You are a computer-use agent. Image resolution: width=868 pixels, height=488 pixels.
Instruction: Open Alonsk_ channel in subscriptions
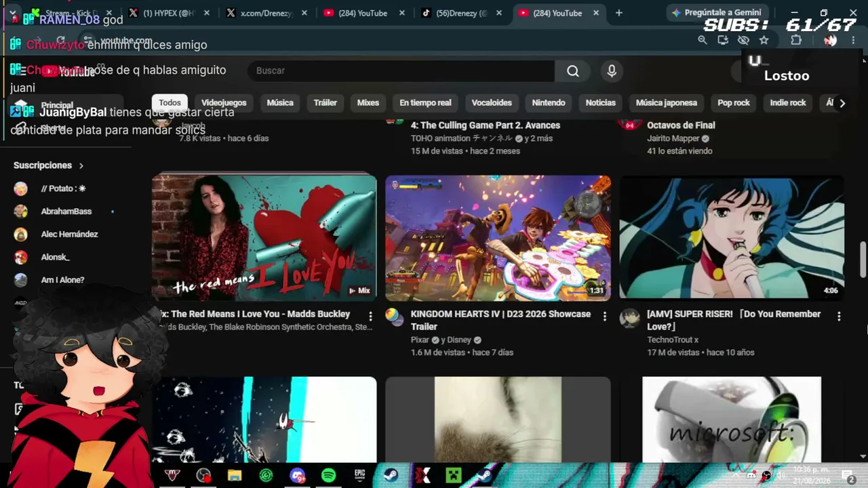point(55,258)
